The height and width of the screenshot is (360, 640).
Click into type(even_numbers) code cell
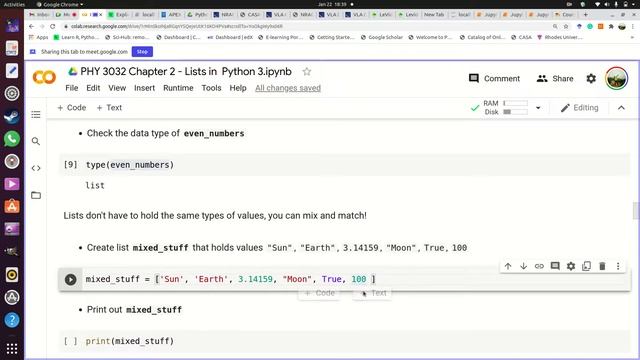coord(355,165)
